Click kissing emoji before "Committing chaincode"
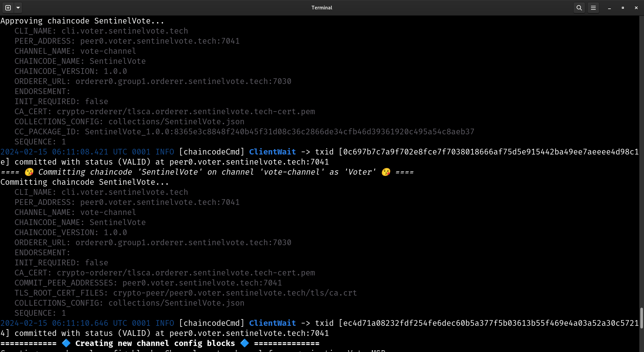The image size is (644, 352). click(x=29, y=172)
